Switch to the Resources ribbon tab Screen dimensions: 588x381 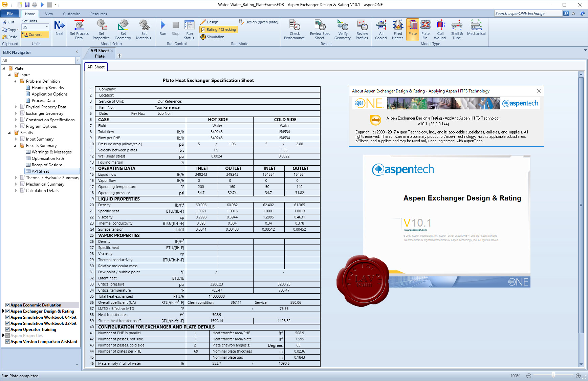tap(99, 14)
